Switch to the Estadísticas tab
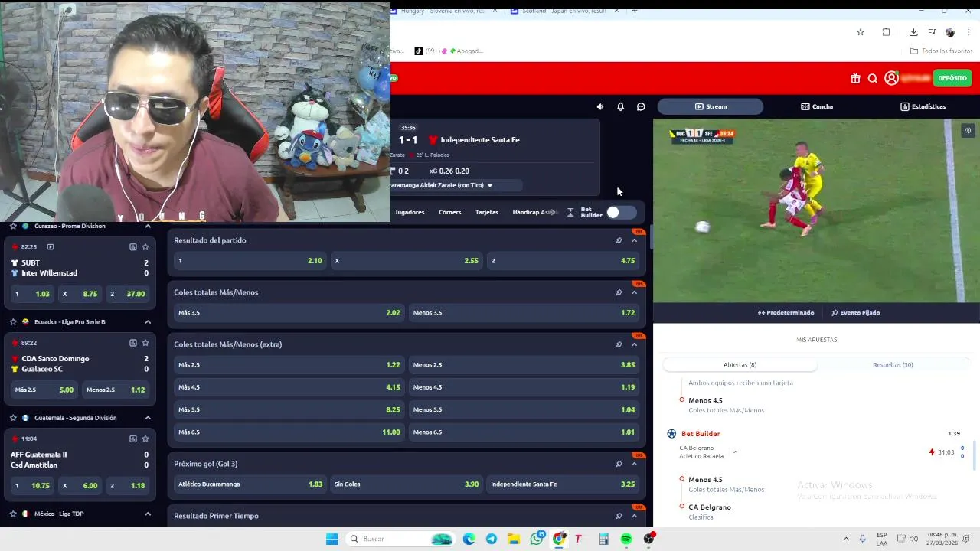Viewport: 980px width, 551px height. click(923, 106)
